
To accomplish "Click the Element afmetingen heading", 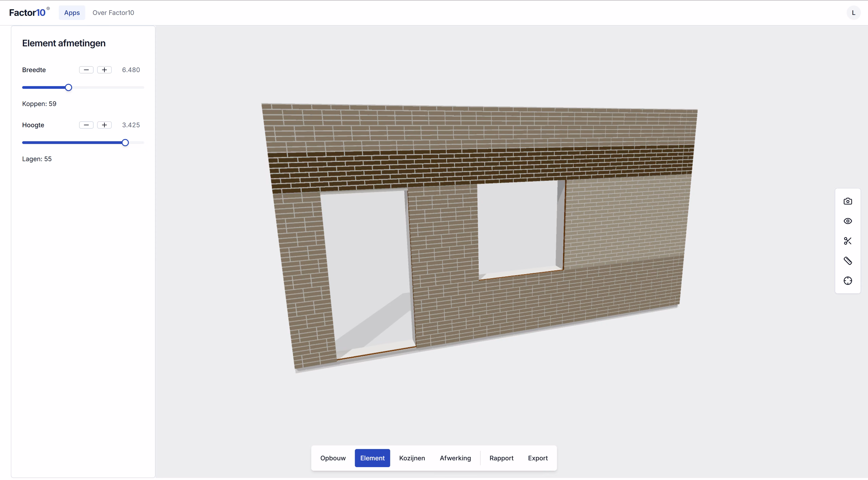I will tap(64, 43).
